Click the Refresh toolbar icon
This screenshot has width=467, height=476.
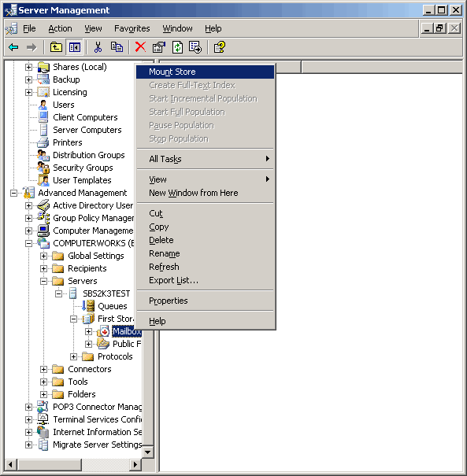click(177, 47)
